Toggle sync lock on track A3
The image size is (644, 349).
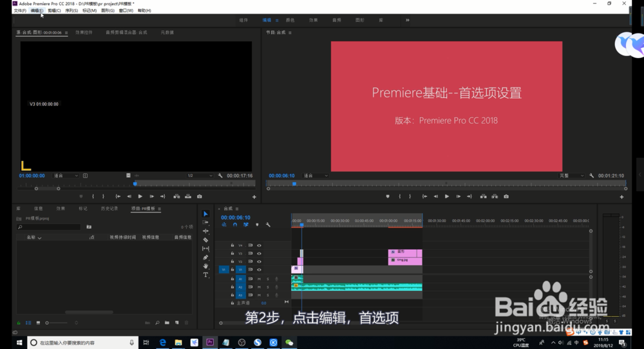click(250, 295)
